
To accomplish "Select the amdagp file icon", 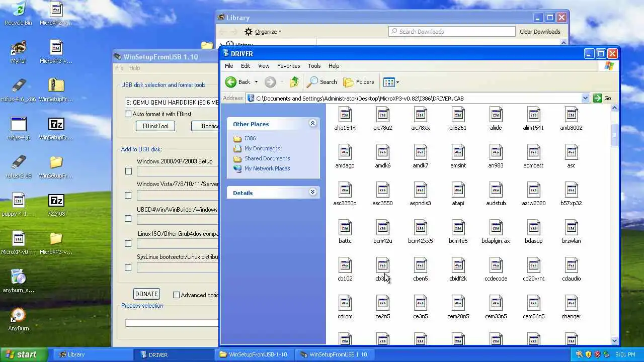I will [x=345, y=152].
